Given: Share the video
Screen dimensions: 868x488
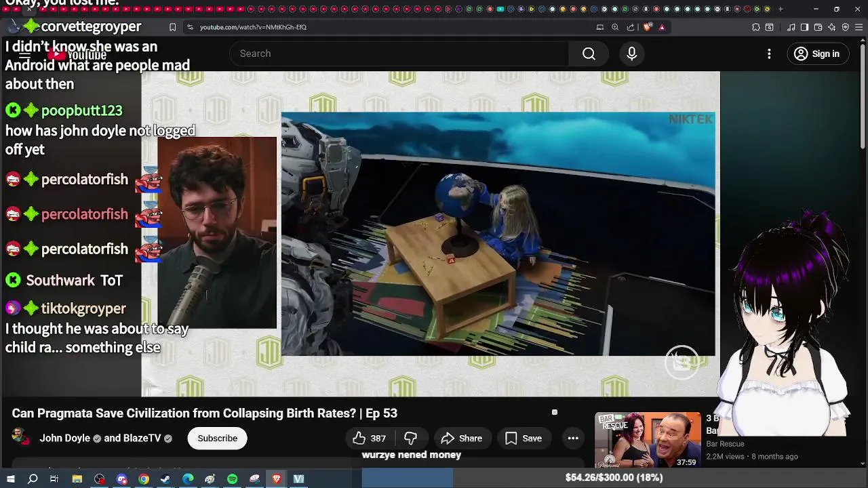Looking at the screenshot, I should 461,439.
